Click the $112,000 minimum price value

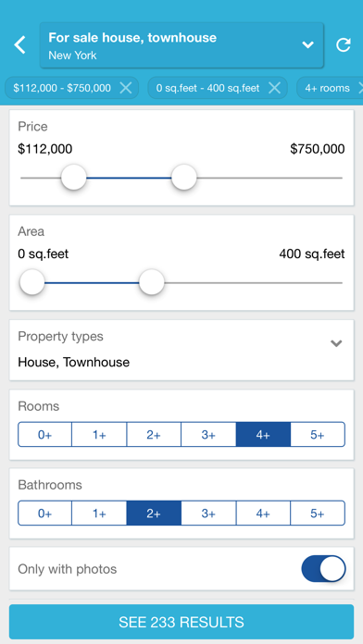[x=45, y=149]
